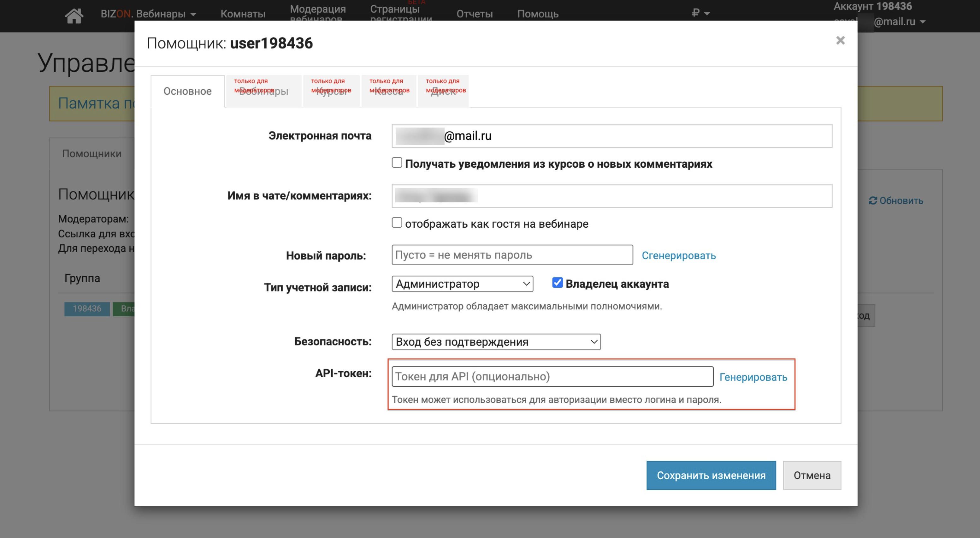The height and width of the screenshot is (538, 980).
Task: Toggle 'отображать как гостя на вебинаре'
Action: [397, 223]
